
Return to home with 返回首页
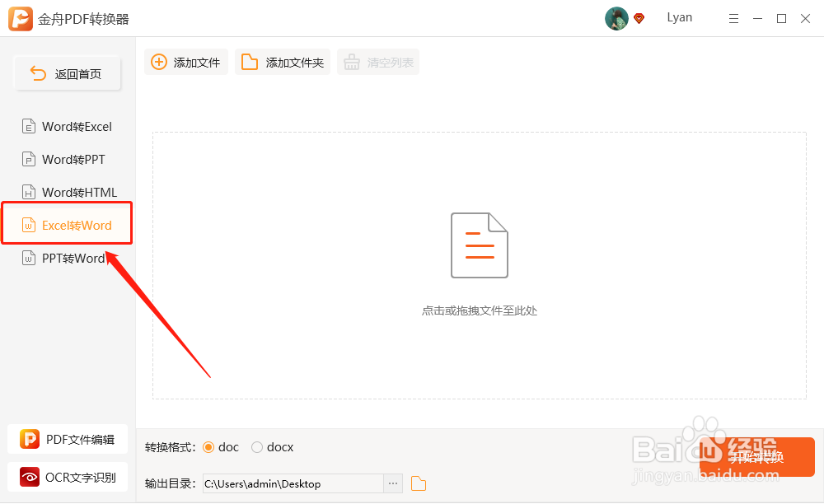[67, 72]
